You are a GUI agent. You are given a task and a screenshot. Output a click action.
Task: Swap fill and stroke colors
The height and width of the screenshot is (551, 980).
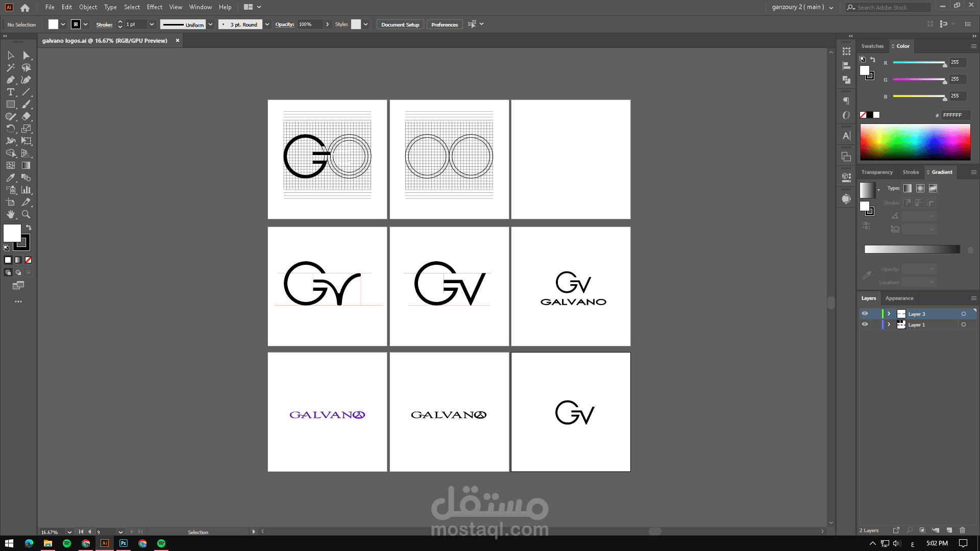tap(29, 228)
